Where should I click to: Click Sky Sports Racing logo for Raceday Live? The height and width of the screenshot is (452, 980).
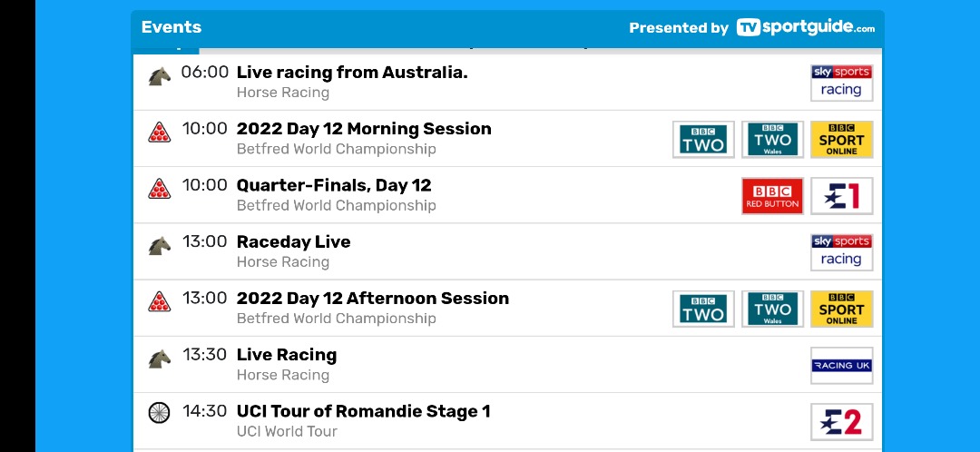(841, 251)
